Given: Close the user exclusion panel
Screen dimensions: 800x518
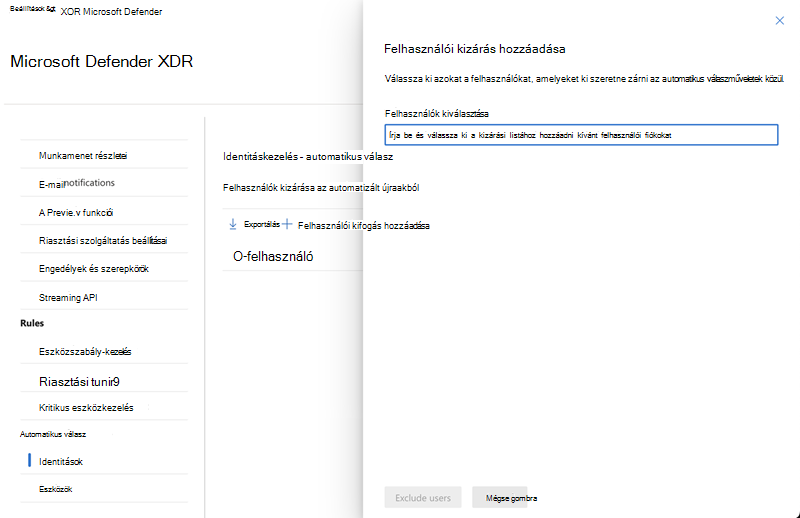Looking at the screenshot, I should click(779, 20).
